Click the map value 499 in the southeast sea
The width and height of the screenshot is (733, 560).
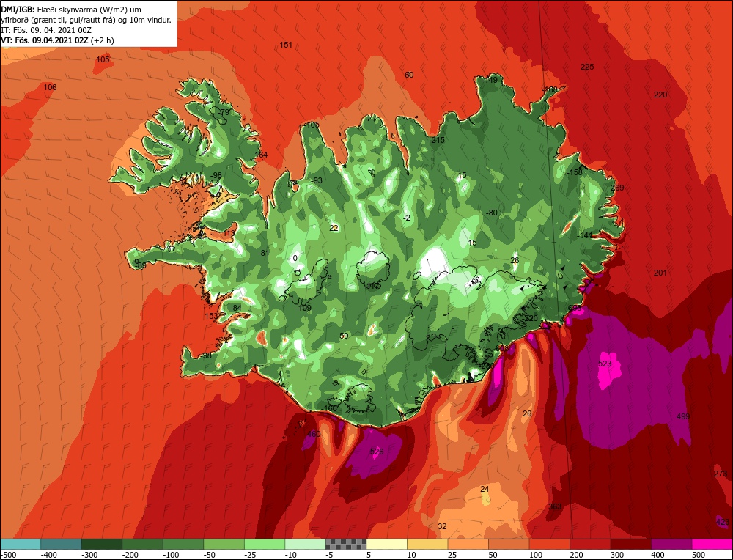point(683,416)
